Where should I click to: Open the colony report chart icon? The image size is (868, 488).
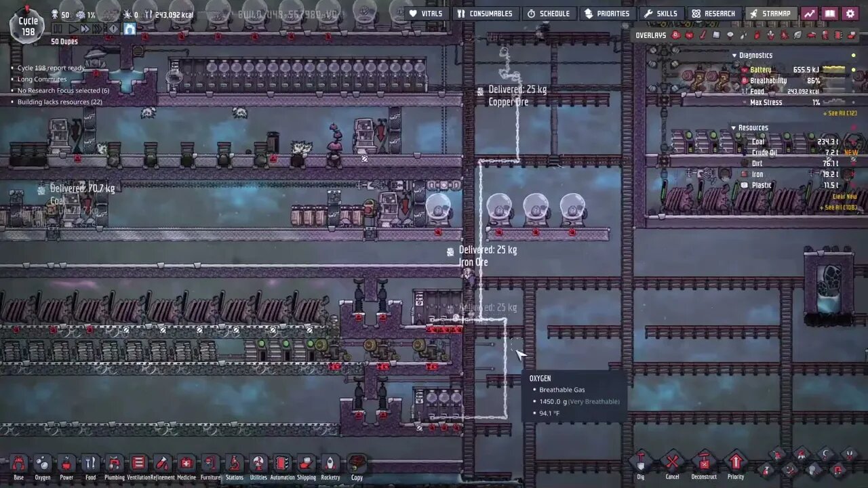(x=809, y=14)
